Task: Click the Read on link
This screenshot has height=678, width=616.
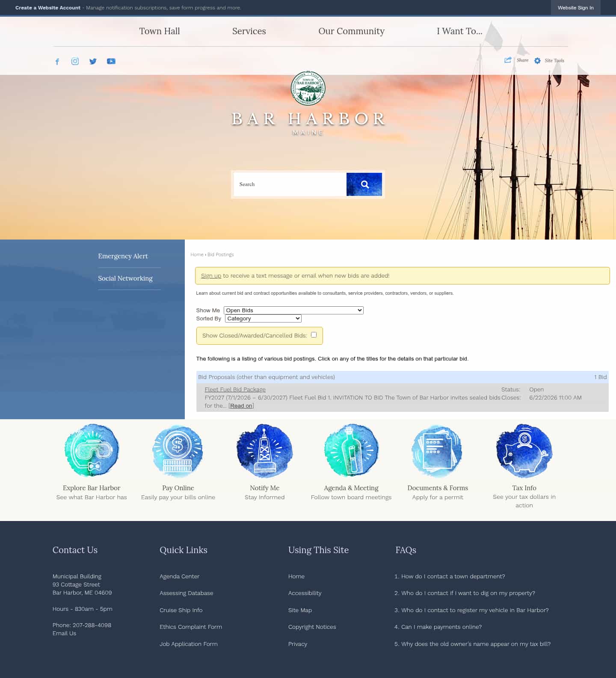Action: pos(241,406)
